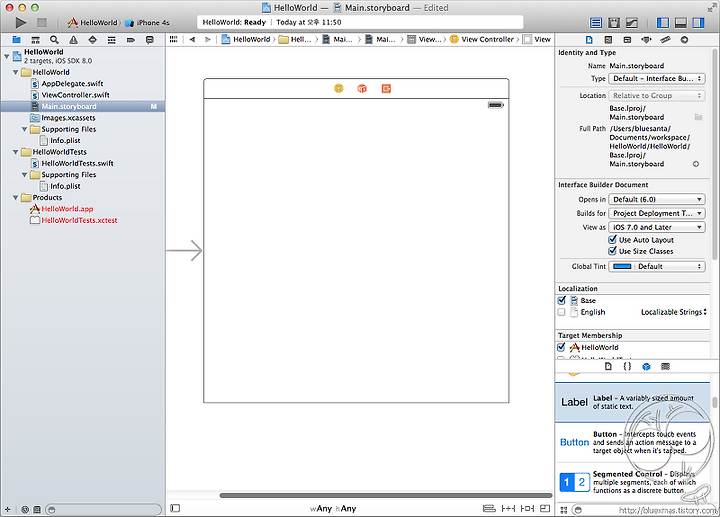
Task: Open the Object library cube icon
Action: pyautogui.click(x=646, y=366)
